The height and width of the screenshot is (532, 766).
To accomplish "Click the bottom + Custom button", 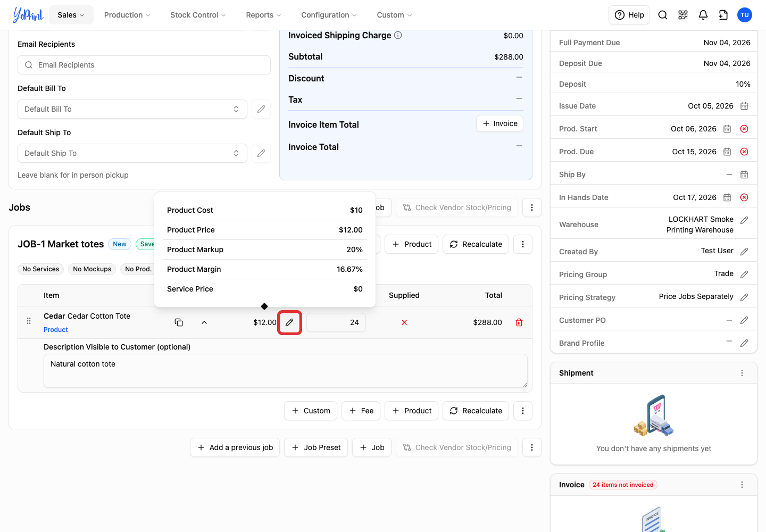I will [x=311, y=411].
